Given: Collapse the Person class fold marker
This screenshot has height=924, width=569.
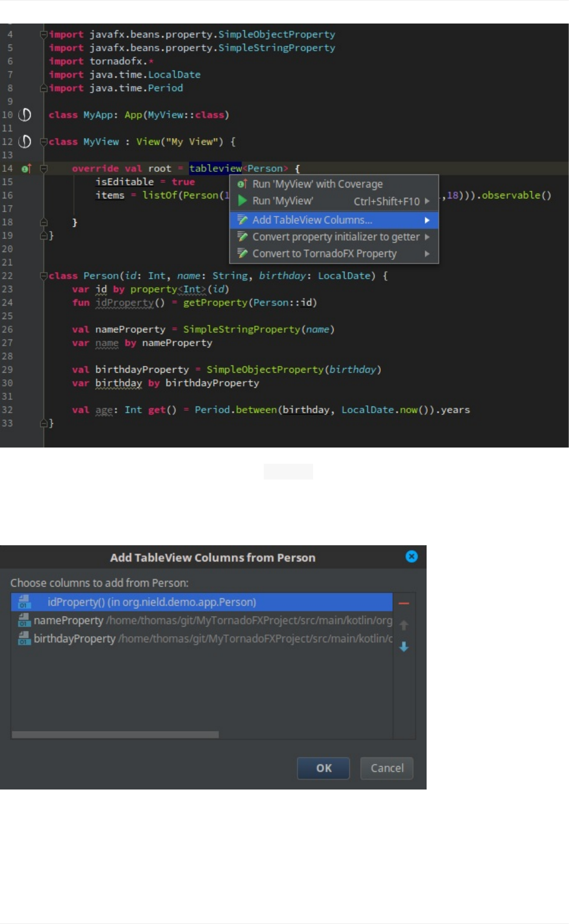Looking at the screenshot, I should pyautogui.click(x=43, y=276).
